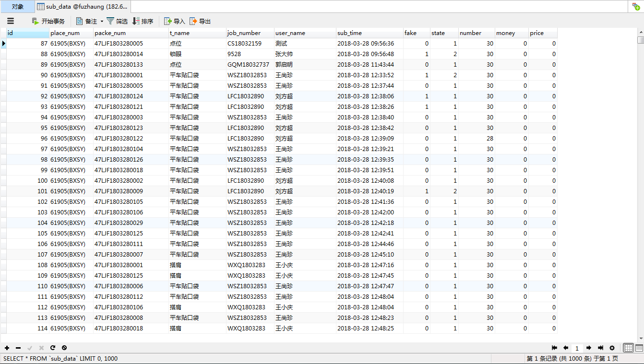The width and height of the screenshot is (644, 364).
Task: Click the apply changes checkmark icon
Action: (x=30, y=348)
